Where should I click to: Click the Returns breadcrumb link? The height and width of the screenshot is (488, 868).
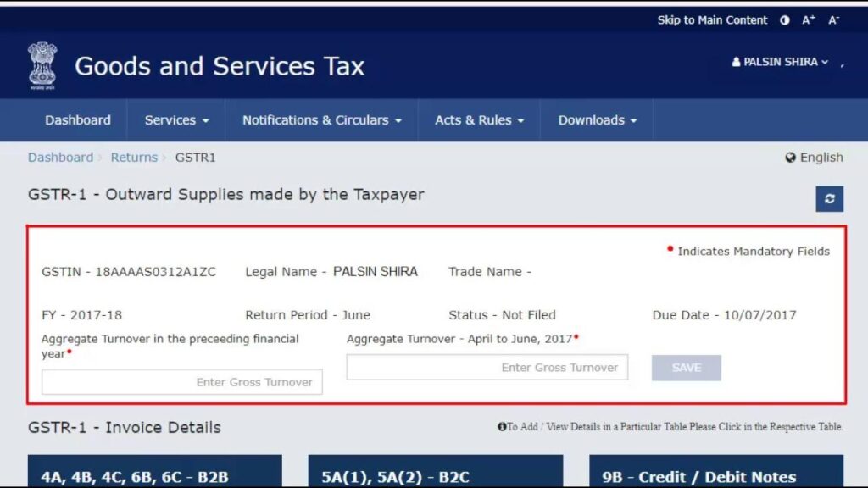pyautogui.click(x=134, y=157)
